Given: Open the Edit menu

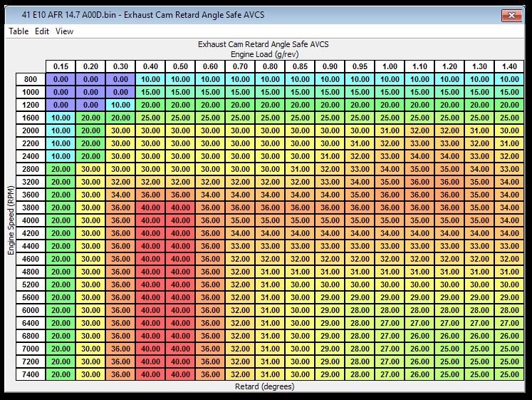Looking at the screenshot, I should 42,31.
